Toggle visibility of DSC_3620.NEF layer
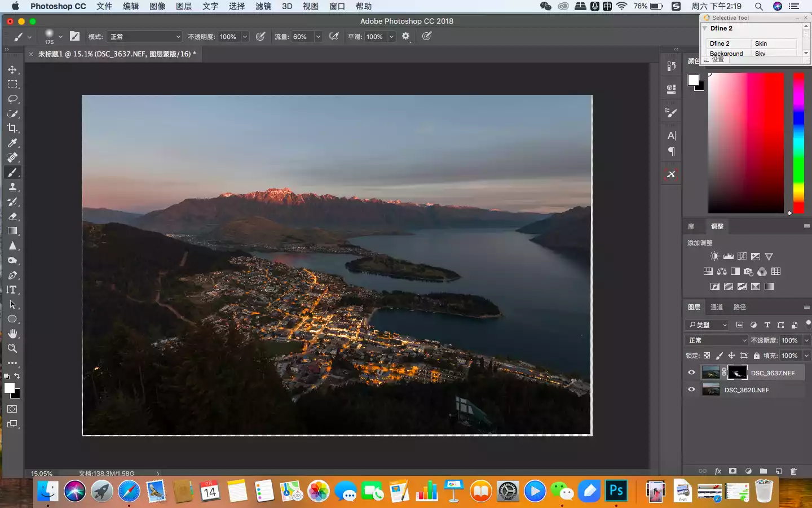The image size is (812, 508). click(691, 389)
